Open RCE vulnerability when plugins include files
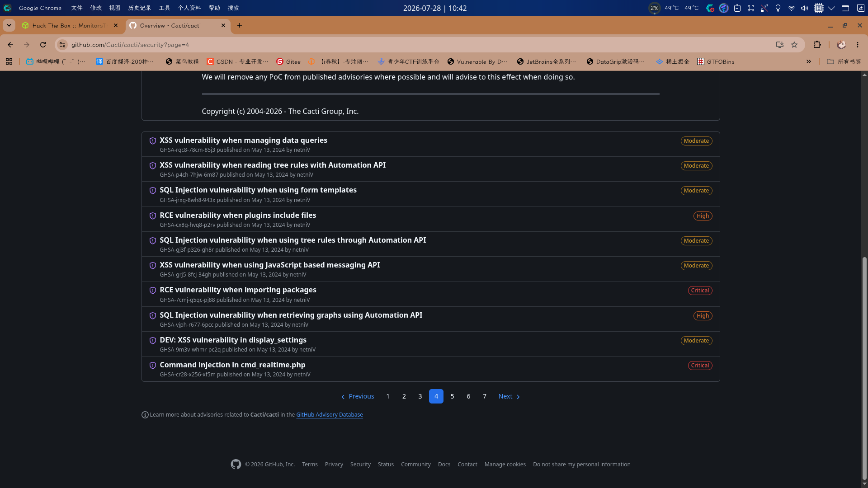 point(238,215)
